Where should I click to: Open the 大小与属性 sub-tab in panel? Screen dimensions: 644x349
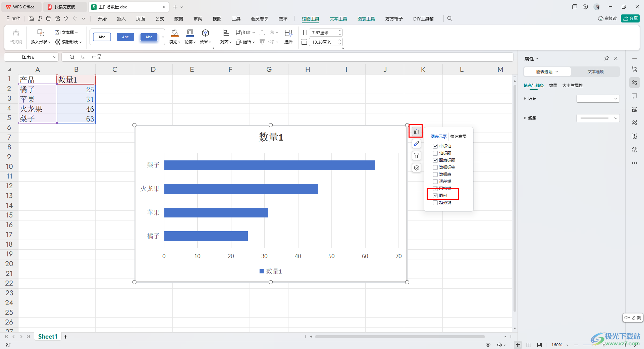573,86
